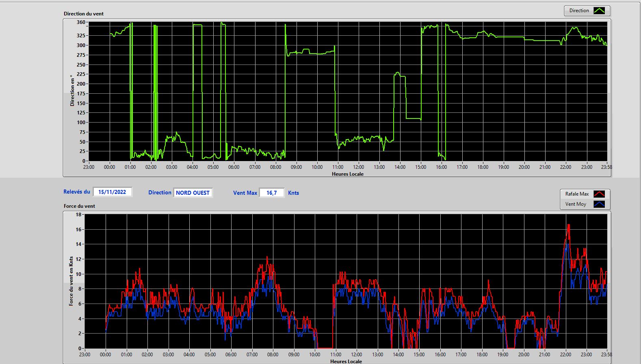Click the 12:00 label under the direction chart
Image resolution: width=641 pixels, height=364 pixels.
coord(358,167)
